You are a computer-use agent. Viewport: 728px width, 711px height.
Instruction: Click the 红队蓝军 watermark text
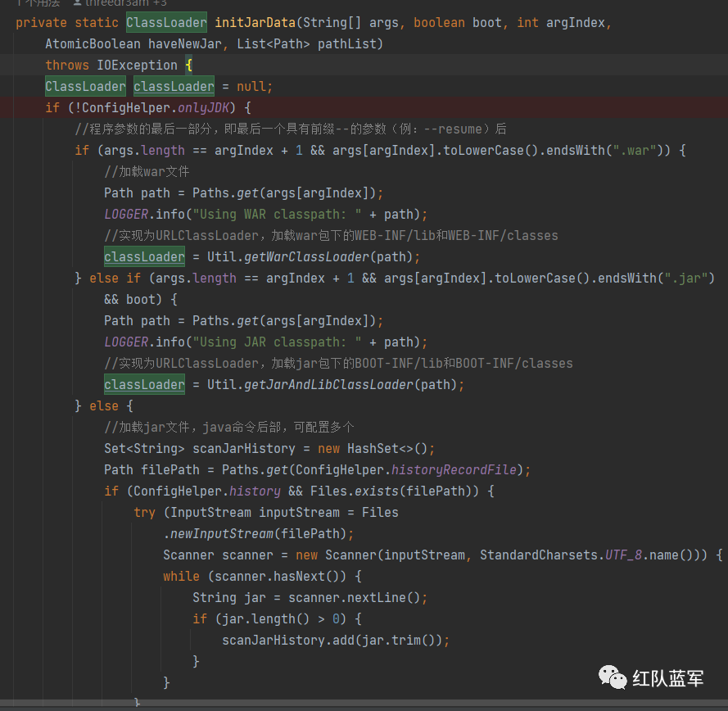668,678
